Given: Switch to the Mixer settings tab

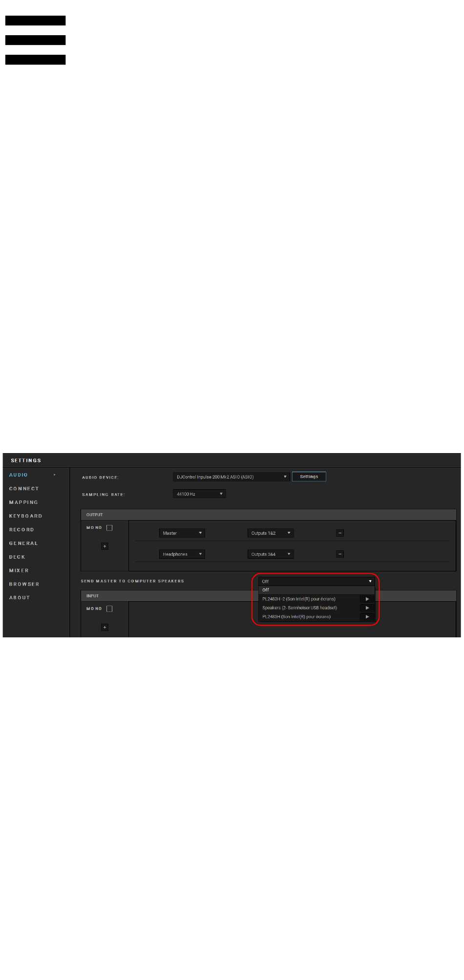Looking at the screenshot, I should (x=19, y=571).
